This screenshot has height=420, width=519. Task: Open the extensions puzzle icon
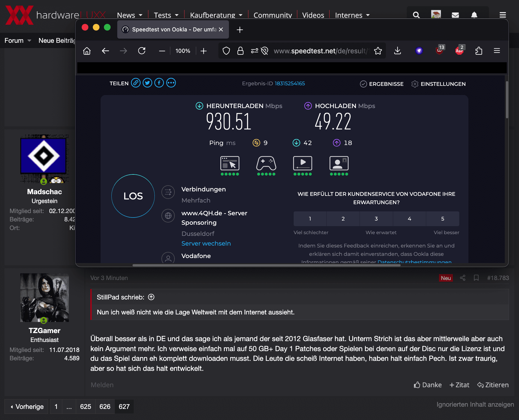(x=479, y=51)
